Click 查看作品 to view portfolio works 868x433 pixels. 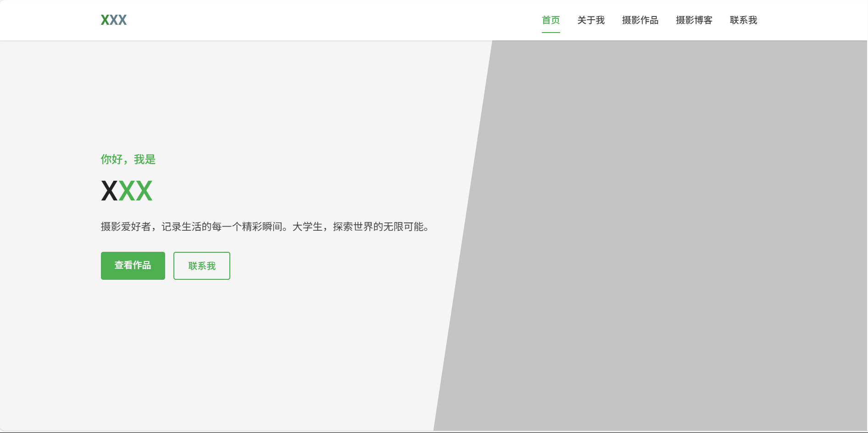coord(133,265)
